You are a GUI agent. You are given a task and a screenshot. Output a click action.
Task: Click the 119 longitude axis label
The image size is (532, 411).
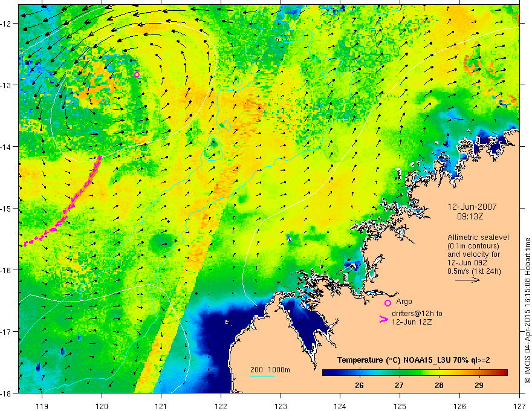(42, 406)
